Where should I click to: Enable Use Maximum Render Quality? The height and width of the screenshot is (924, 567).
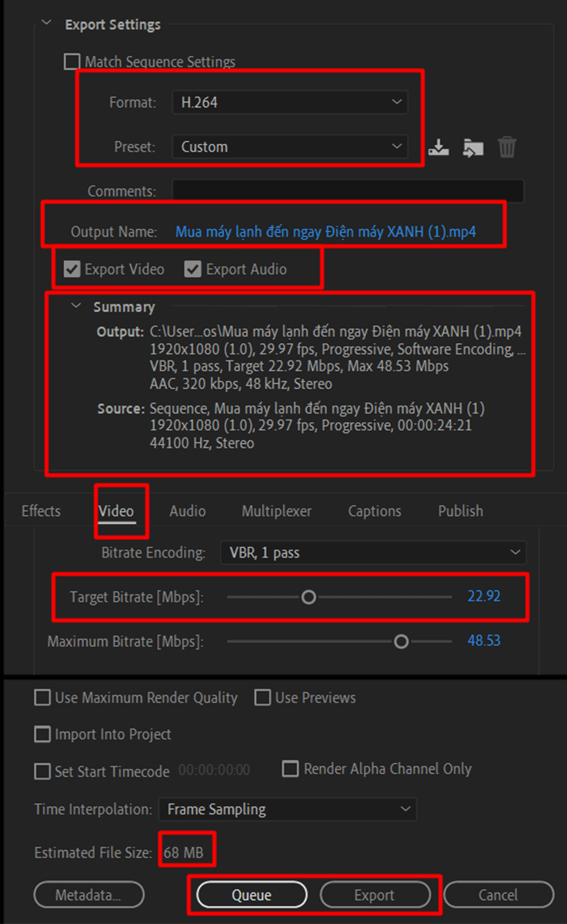click(43, 698)
